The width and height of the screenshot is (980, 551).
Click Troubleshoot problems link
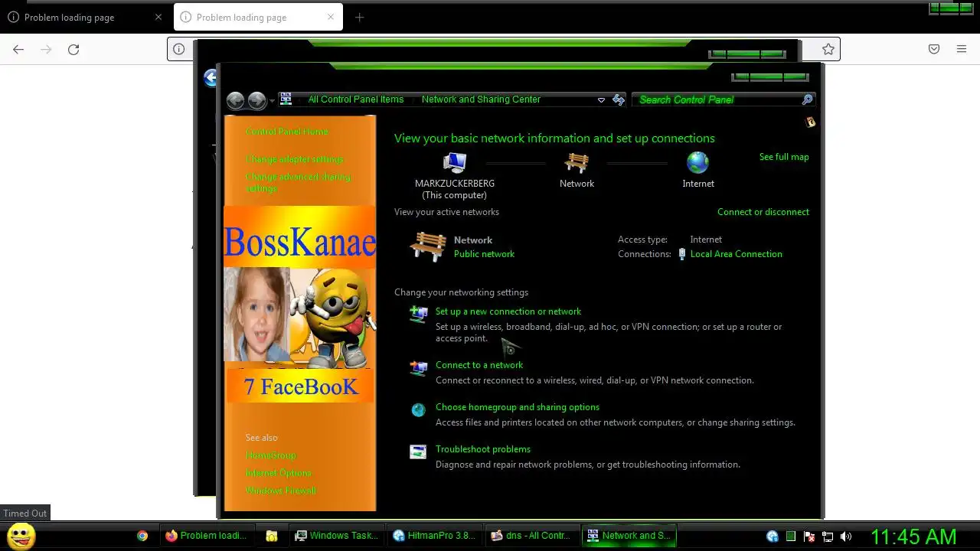(483, 449)
